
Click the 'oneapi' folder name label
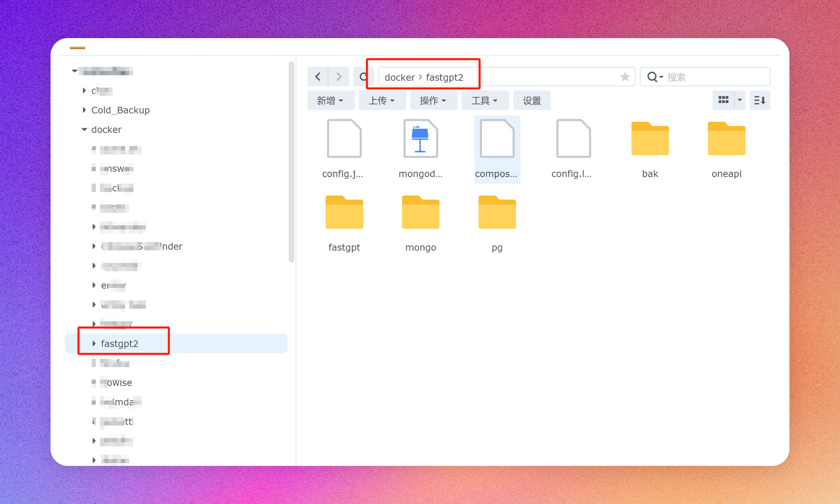coord(726,174)
